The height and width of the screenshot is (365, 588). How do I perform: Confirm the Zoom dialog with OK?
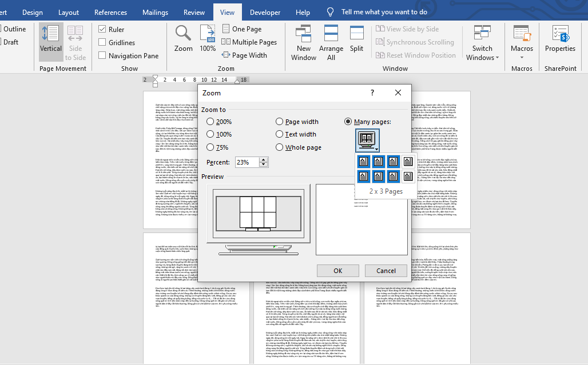[338, 271]
